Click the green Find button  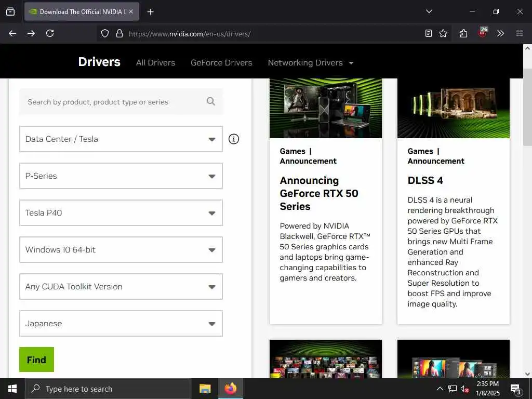(x=37, y=360)
